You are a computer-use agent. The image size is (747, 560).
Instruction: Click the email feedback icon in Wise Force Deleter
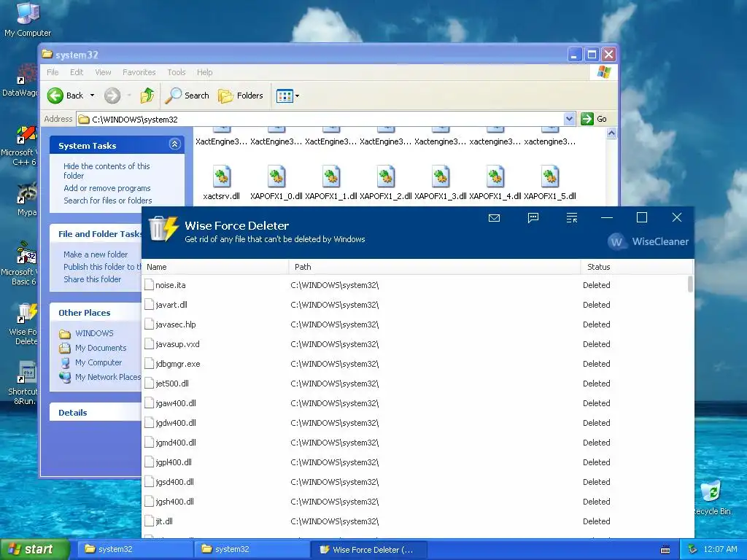(494, 218)
